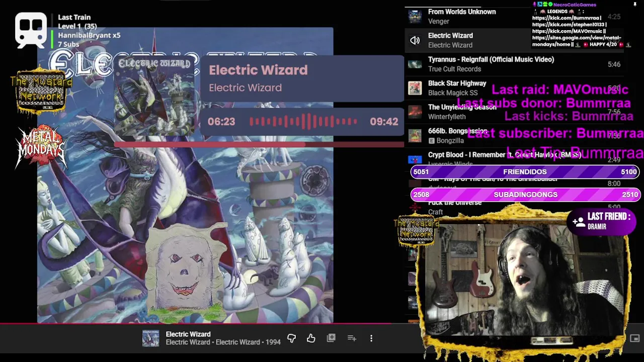Click the 666lb. Bongsession thumbnail

point(415,136)
